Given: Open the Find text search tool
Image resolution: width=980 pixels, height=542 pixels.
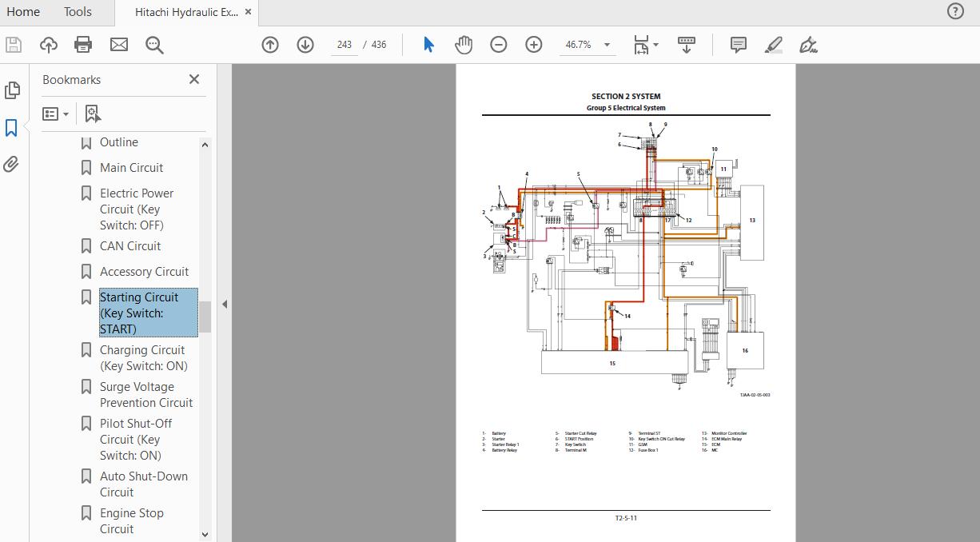Looking at the screenshot, I should pos(154,45).
